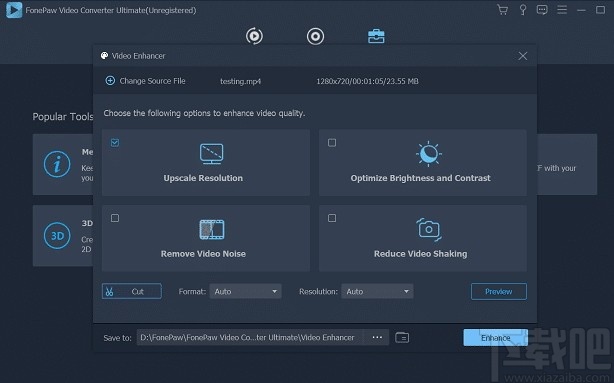Click the Optimize Brightness and Contrast label

(421, 178)
